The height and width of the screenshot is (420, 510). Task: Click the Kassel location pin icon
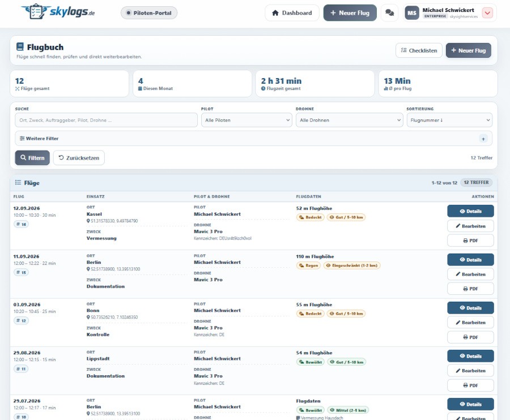click(x=88, y=221)
